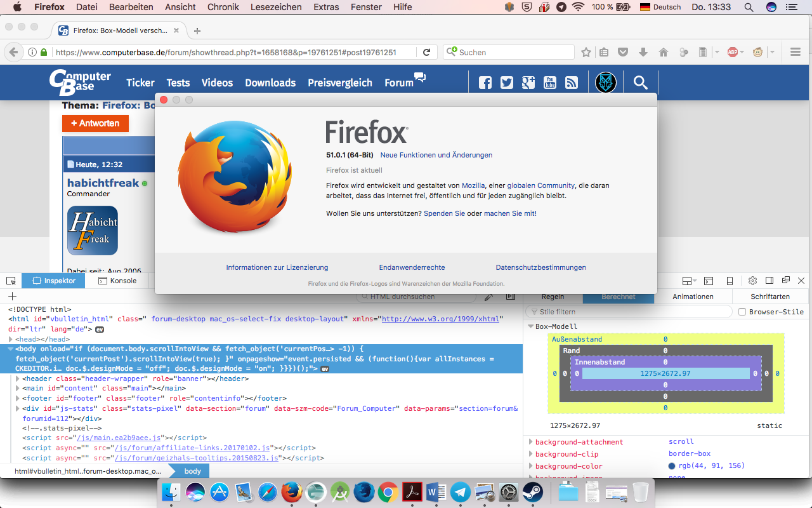Enable the Browser-Stile checkbox
The width and height of the screenshot is (812, 508).
[x=742, y=312]
